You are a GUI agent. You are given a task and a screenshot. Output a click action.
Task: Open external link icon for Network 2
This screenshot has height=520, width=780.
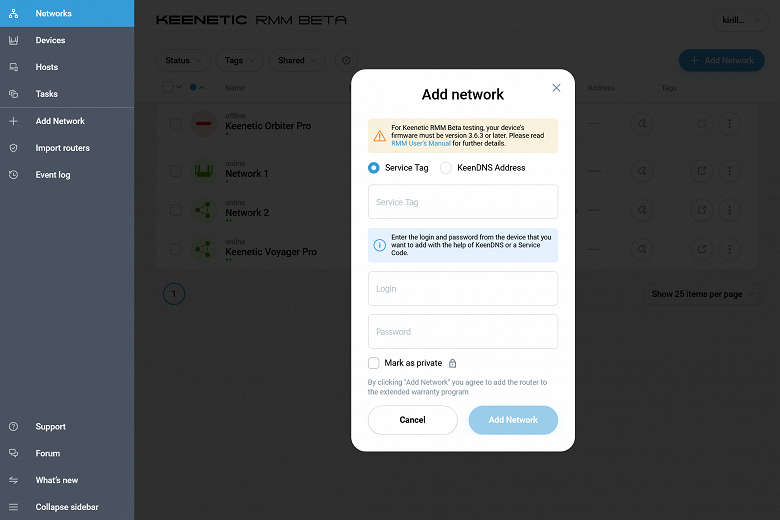point(702,210)
